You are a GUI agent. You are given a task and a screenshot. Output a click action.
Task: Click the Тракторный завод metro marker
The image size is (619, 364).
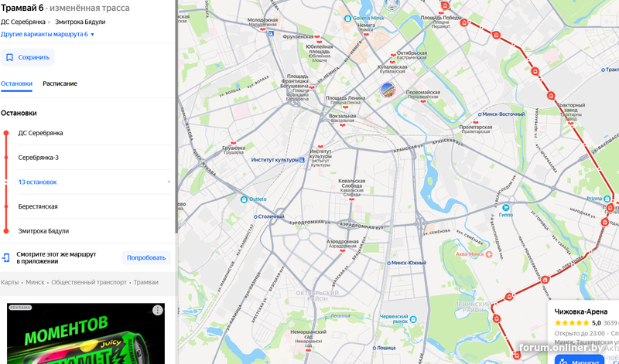[x=570, y=123]
